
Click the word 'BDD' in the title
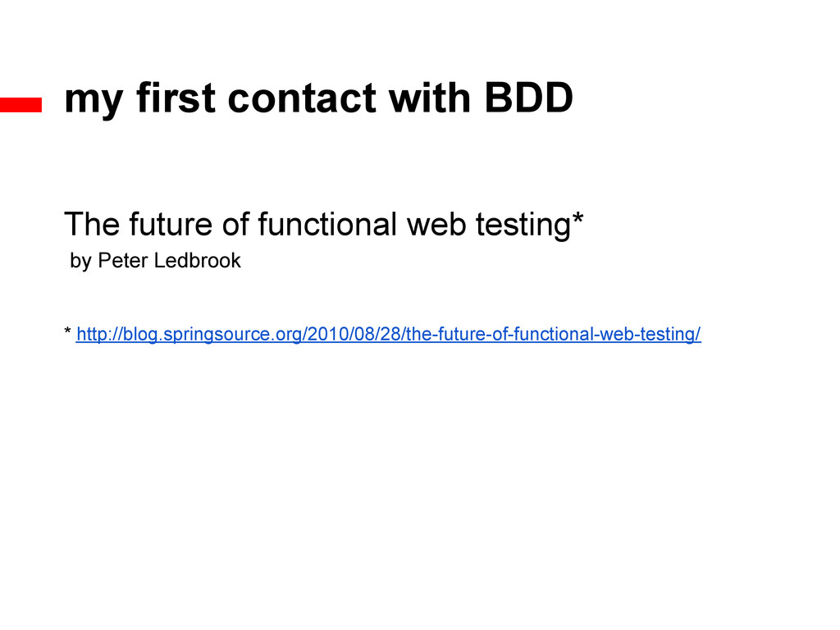[529, 98]
